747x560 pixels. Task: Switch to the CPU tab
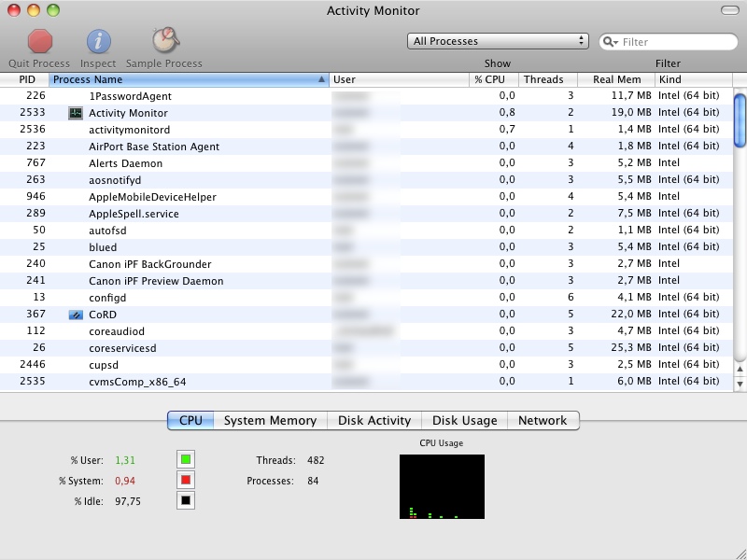190,421
